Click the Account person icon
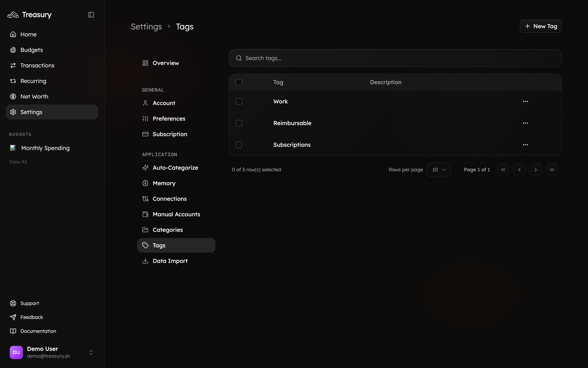The height and width of the screenshot is (368, 588). coord(145,103)
